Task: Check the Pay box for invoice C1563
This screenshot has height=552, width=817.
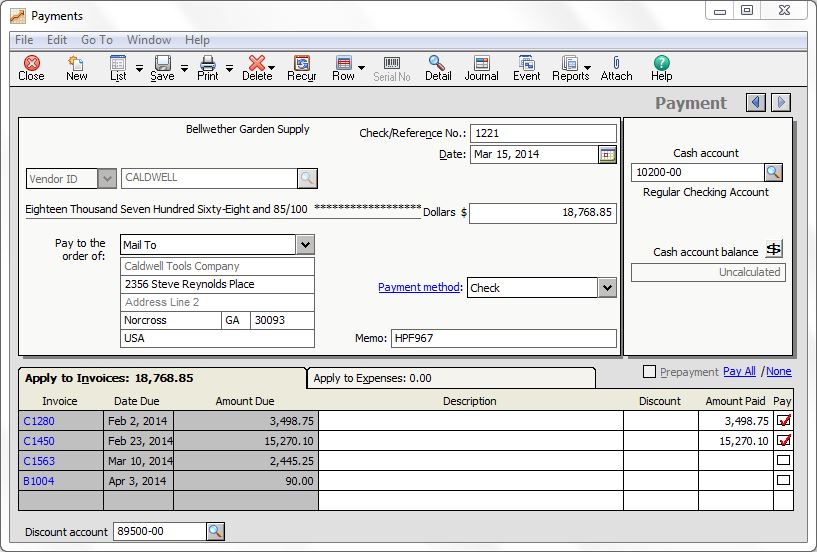Action: [x=783, y=461]
